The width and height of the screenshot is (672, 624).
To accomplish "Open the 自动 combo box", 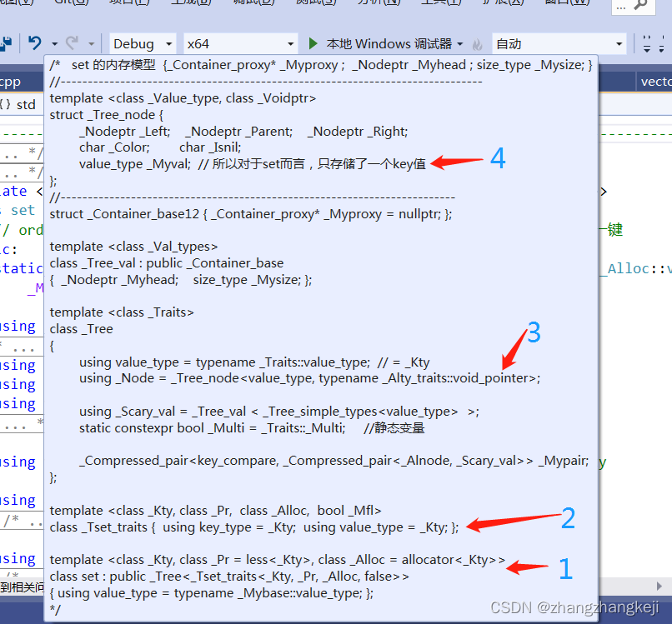I will click(x=559, y=43).
